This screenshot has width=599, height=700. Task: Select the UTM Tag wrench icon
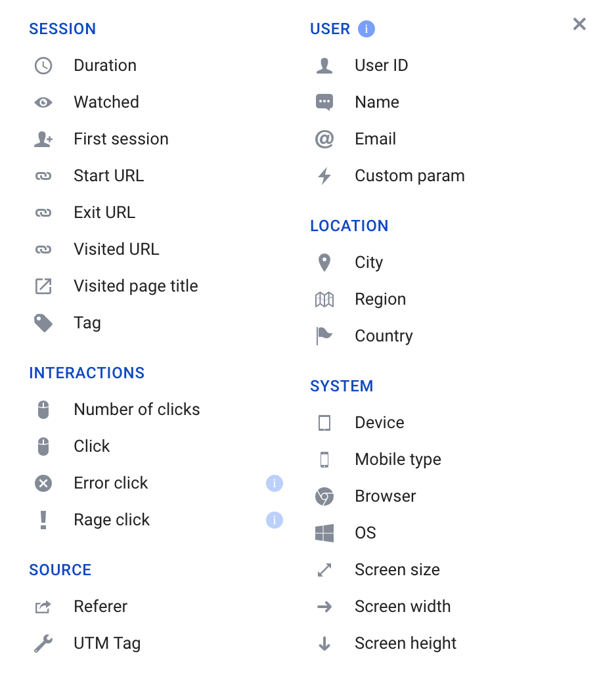[x=43, y=643]
